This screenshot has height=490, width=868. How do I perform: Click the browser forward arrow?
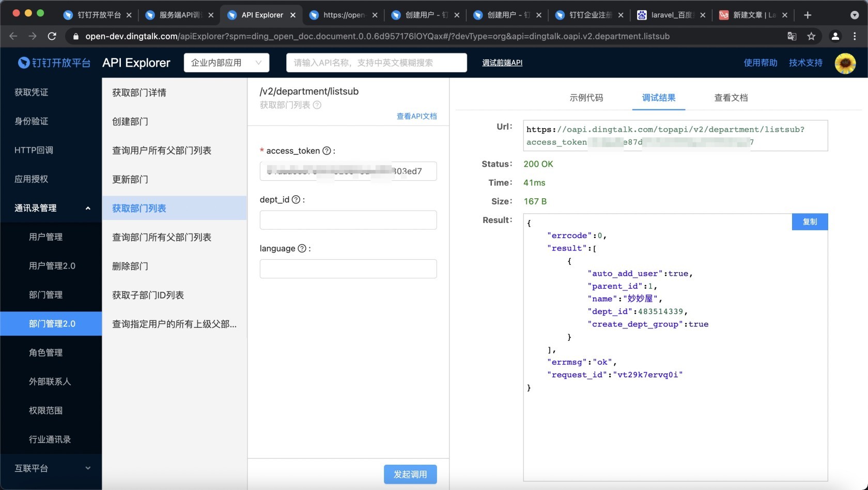pyautogui.click(x=33, y=36)
